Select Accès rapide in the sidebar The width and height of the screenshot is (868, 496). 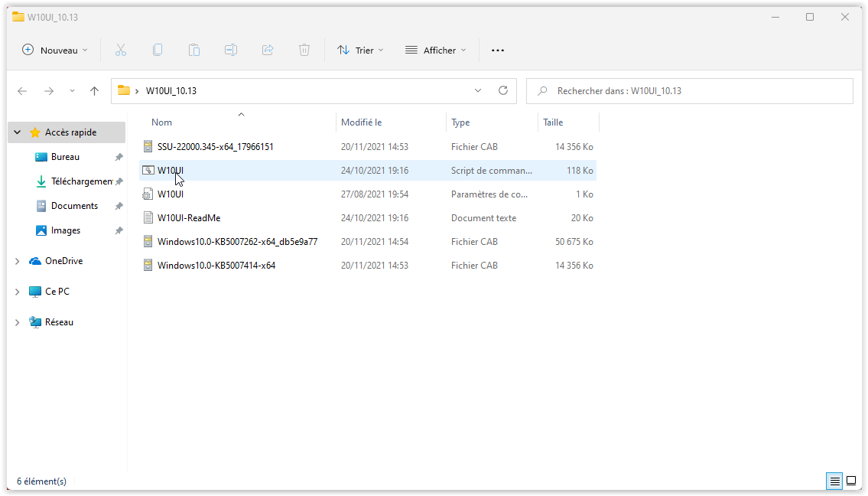[67, 132]
